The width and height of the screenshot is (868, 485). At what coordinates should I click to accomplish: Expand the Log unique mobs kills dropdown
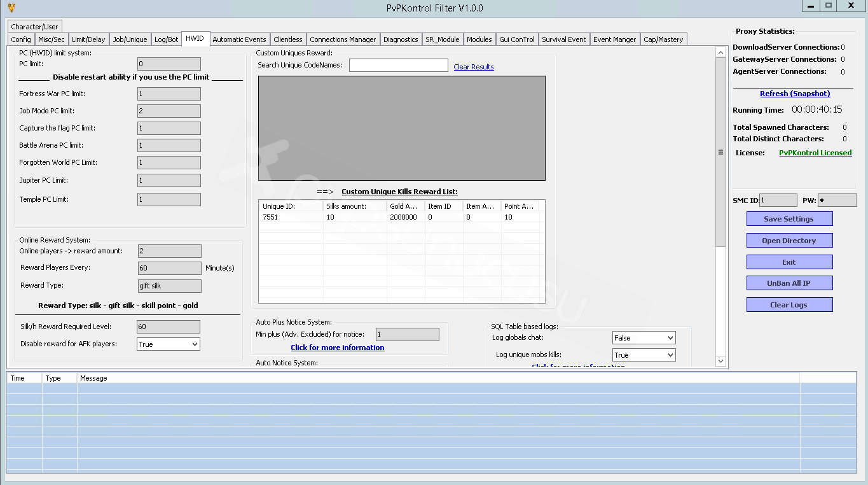pyautogui.click(x=644, y=355)
